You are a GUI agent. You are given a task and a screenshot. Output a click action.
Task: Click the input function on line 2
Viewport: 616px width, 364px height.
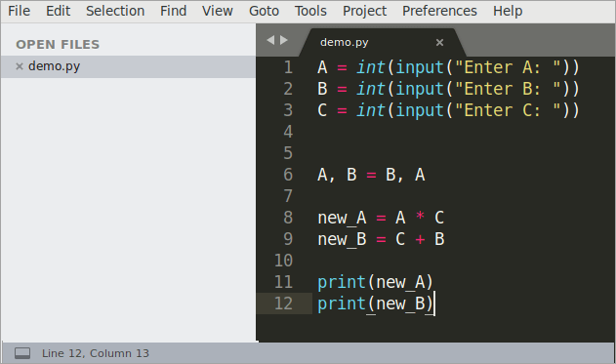click(420, 89)
